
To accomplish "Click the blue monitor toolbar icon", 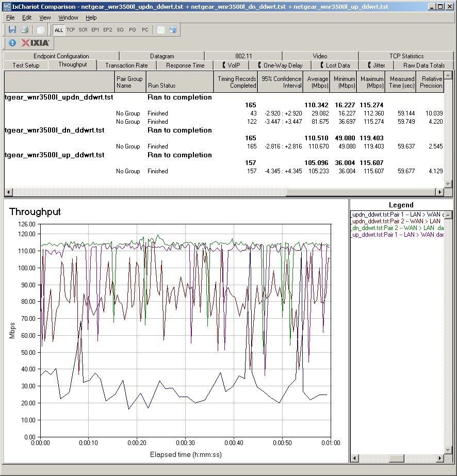I will 173,30.
